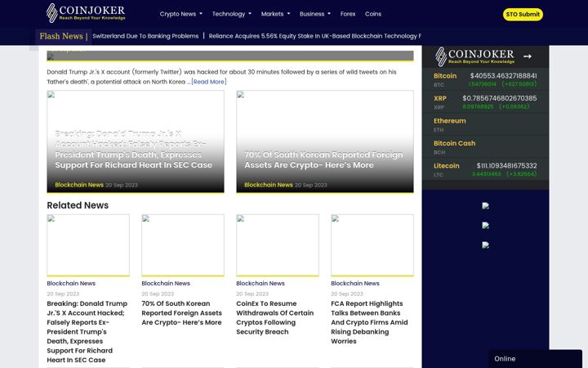
Task: Expand the Business dropdown menu
Action: (315, 14)
